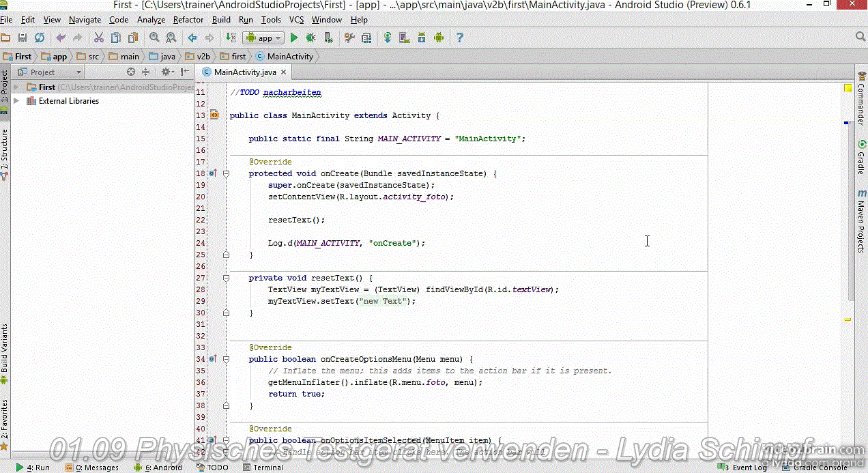Click Scroll from Source target icon
The height and width of the screenshot is (473, 868).
point(131,72)
